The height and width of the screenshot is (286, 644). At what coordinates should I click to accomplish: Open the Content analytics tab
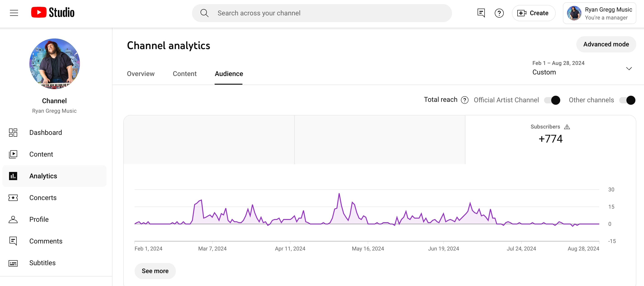[x=184, y=74]
